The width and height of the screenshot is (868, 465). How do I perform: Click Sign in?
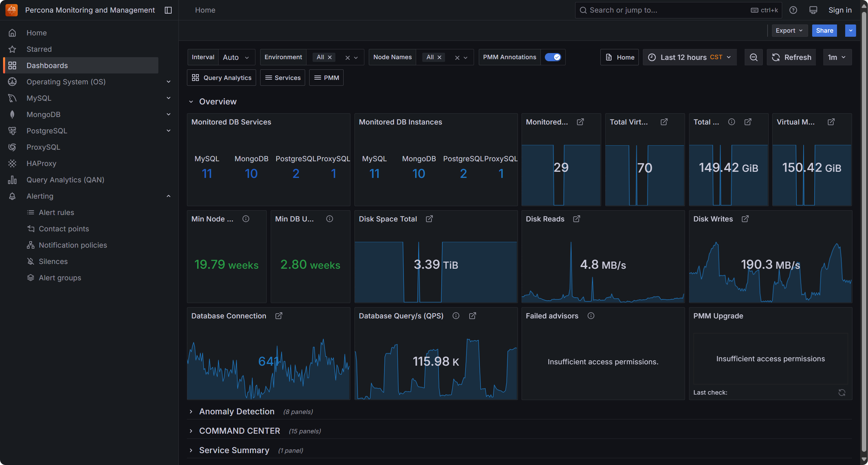pyautogui.click(x=840, y=10)
